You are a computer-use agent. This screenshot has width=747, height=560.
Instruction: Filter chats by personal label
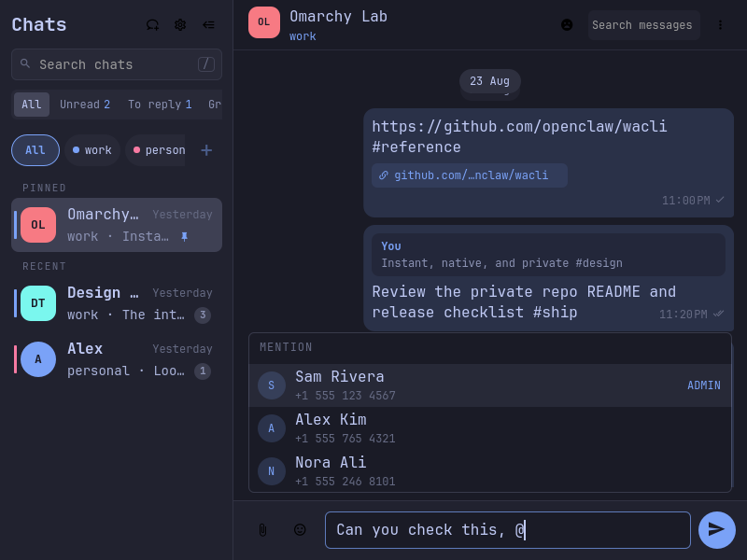point(155,150)
